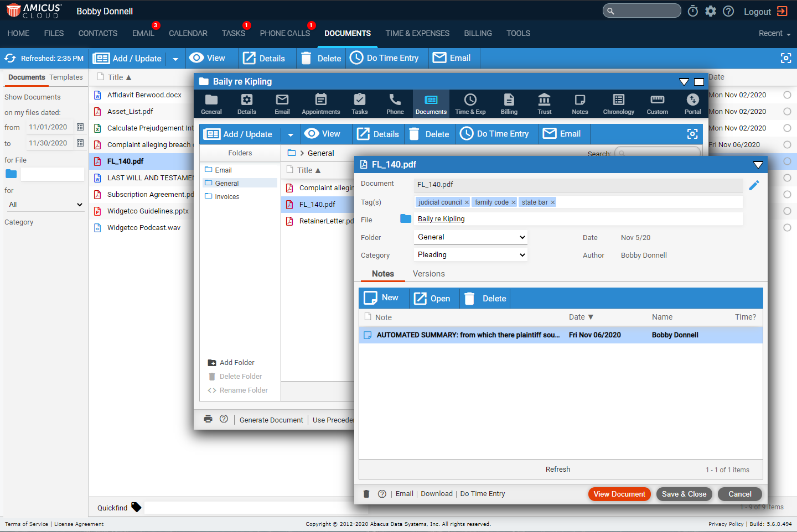Open the Phone module icon

pyautogui.click(x=395, y=104)
